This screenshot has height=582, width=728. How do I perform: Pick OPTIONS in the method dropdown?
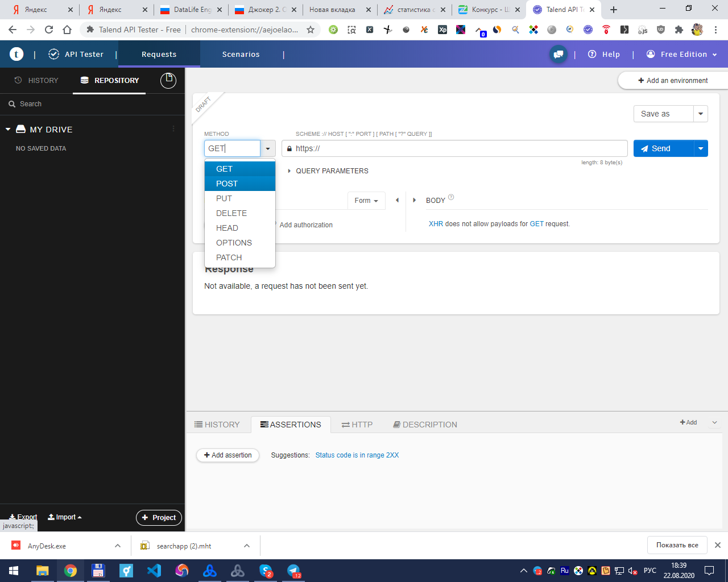[x=240, y=243]
